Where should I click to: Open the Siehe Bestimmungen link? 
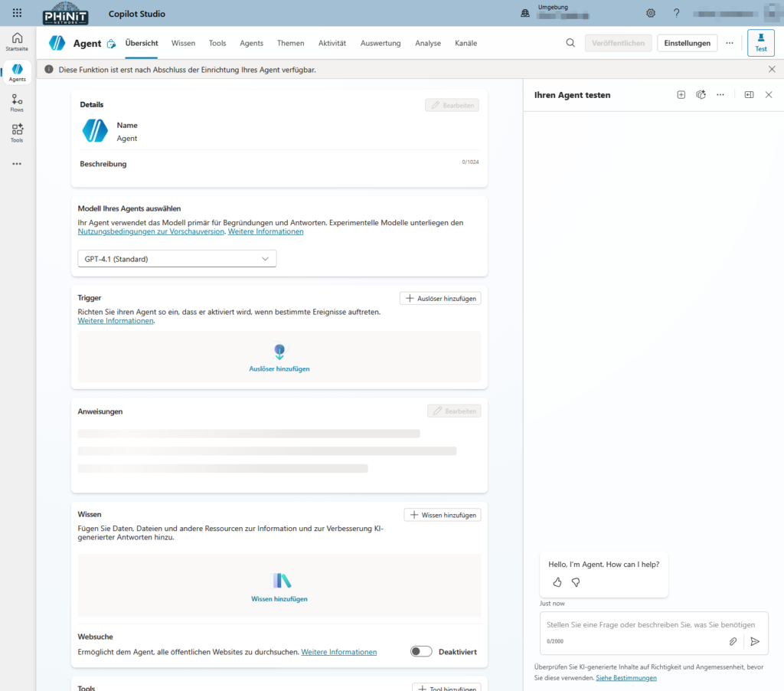pyautogui.click(x=626, y=678)
